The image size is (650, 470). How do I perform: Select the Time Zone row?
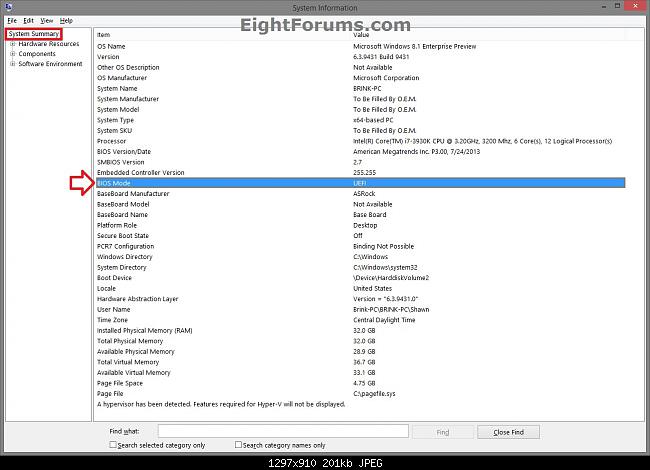point(360,320)
